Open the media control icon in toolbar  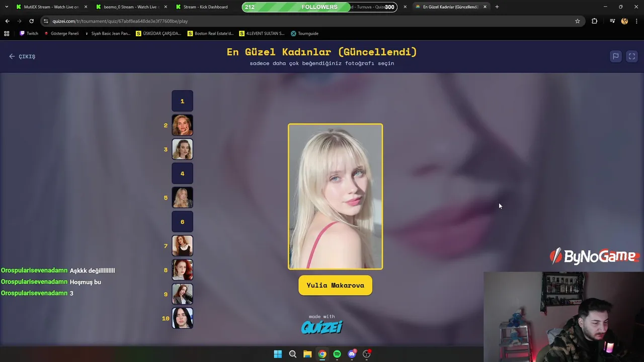612,21
